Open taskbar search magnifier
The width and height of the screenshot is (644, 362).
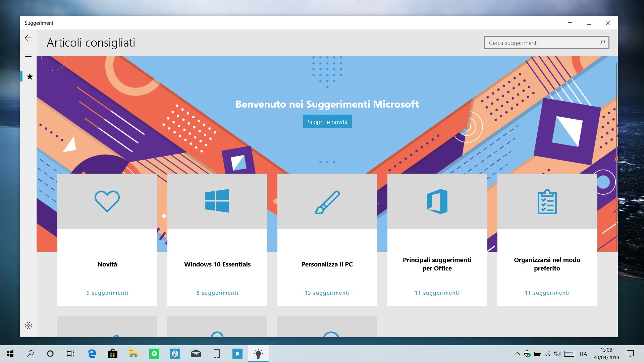point(30,354)
